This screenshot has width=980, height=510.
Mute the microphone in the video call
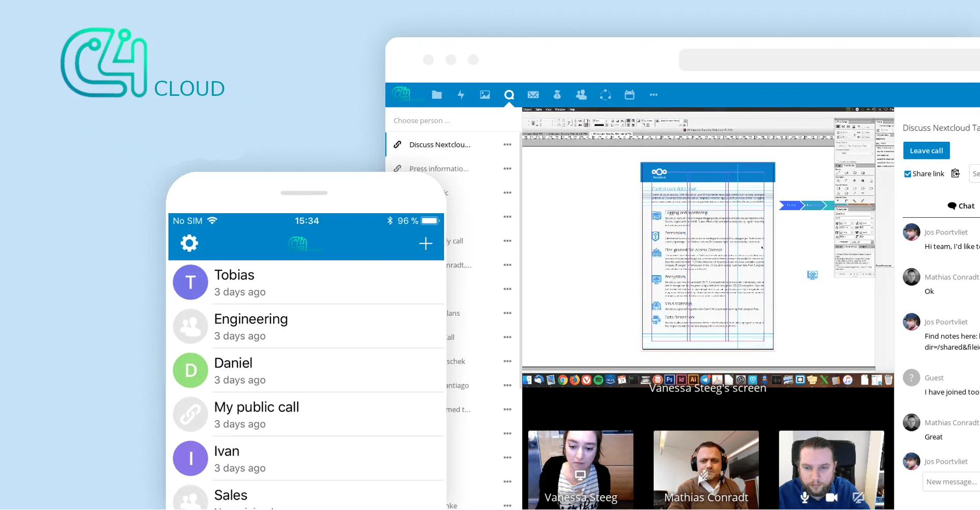[805, 497]
